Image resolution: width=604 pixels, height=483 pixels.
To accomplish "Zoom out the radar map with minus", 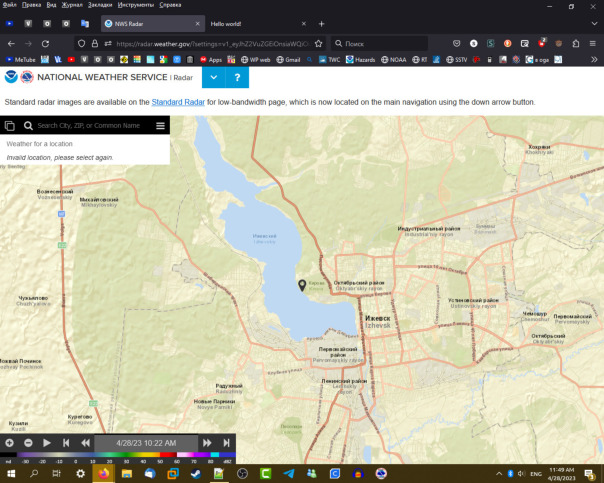I will (29, 442).
